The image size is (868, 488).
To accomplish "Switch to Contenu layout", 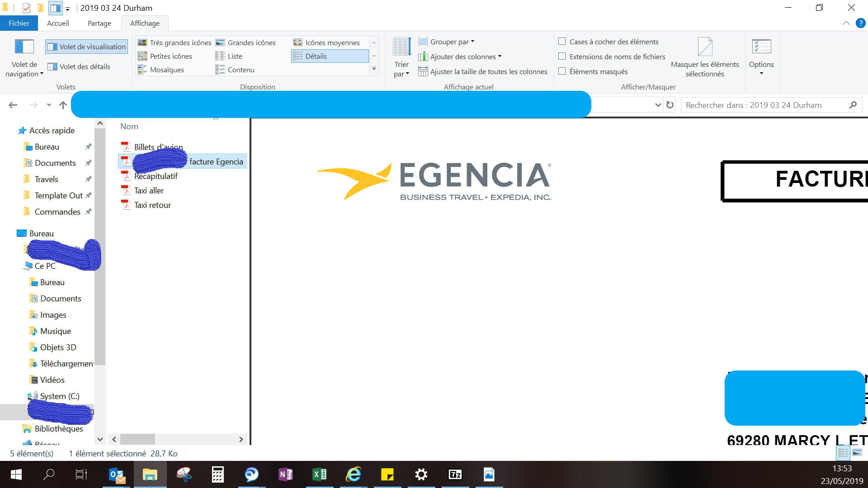I will click(x=235, y=70).
